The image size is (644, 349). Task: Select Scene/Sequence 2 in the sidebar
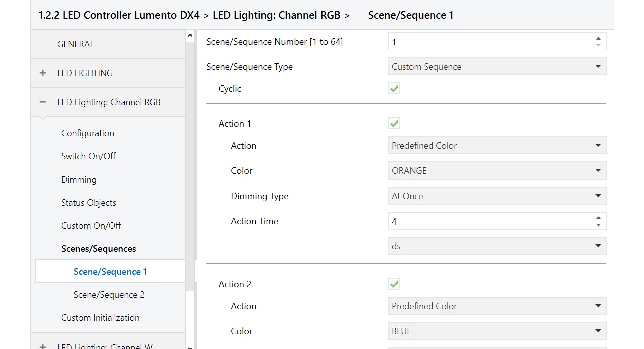pos(109,295)
